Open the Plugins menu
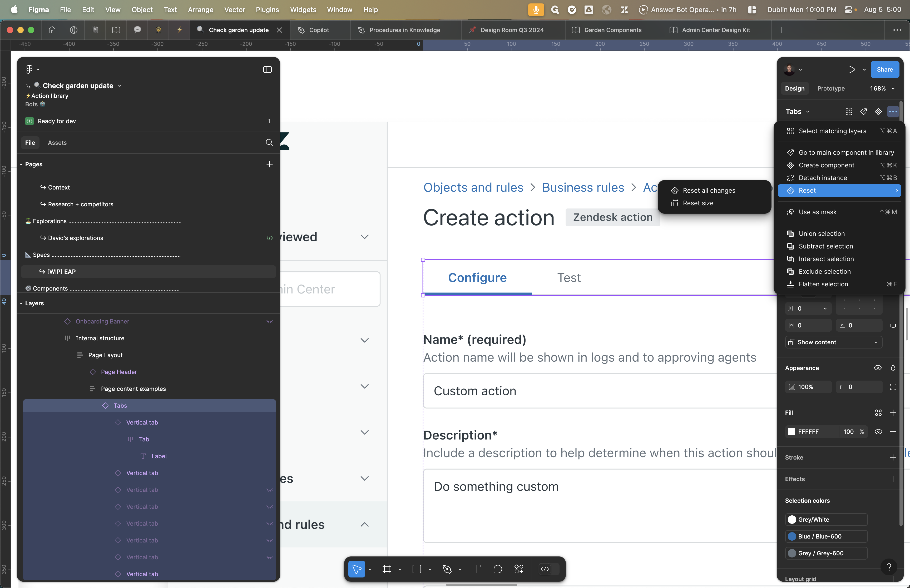This screenshot has height=588, width=910. (x=267, y=9)
